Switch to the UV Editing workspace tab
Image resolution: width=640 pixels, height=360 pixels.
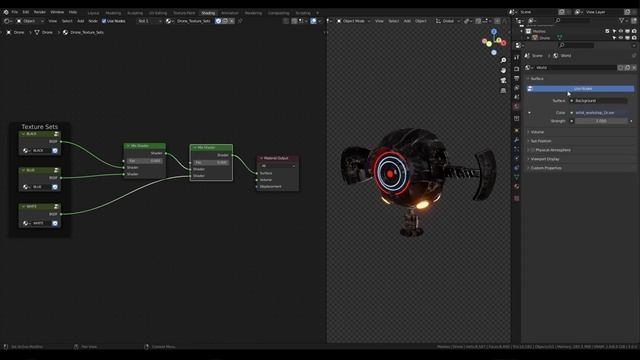(158, 13)
